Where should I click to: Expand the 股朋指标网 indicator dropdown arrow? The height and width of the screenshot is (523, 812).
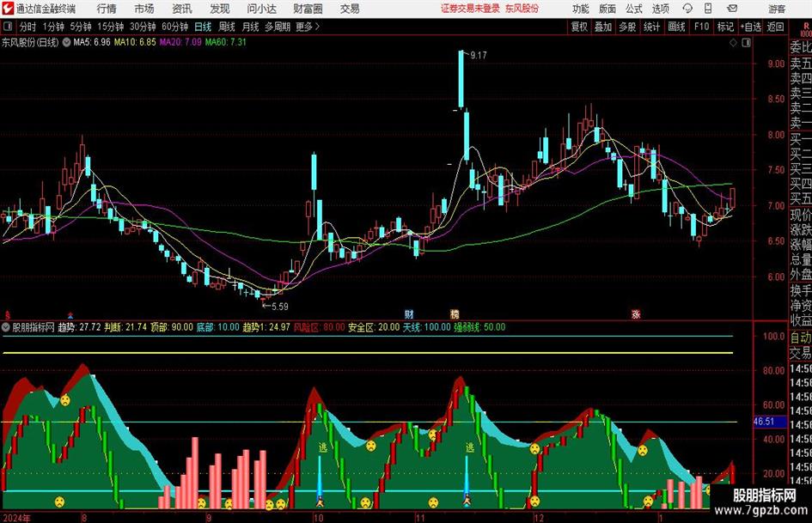(x=6, y=327)
